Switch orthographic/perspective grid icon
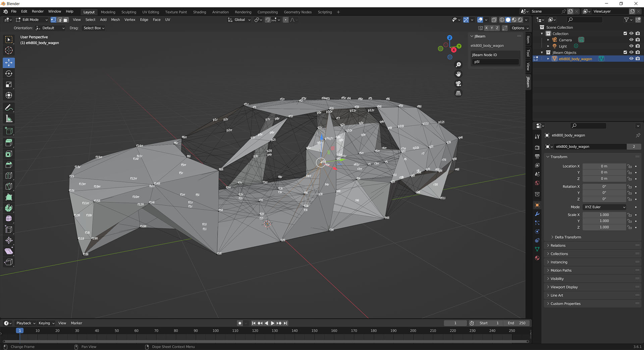 [458, 93]
